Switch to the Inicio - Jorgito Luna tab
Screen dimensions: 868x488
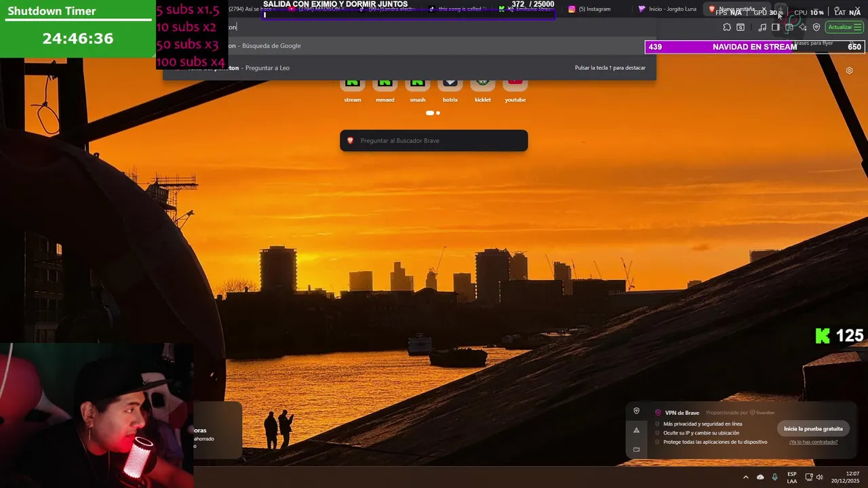(x=668, y=9)
